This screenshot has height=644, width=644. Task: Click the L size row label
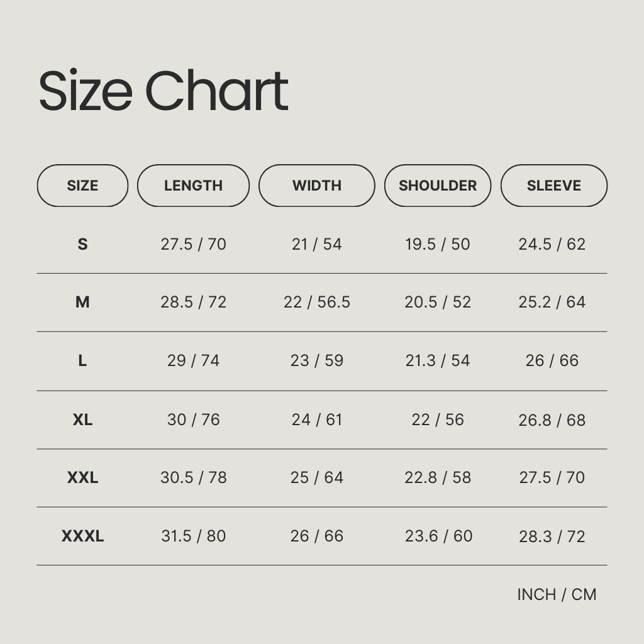tap(82, 360)
